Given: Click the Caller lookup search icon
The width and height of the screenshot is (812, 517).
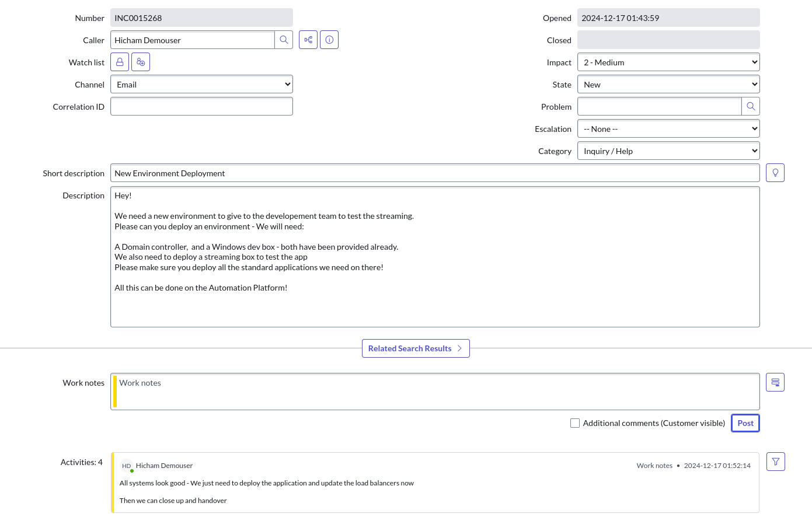Looking at the screenshot, I should [284, 40].
